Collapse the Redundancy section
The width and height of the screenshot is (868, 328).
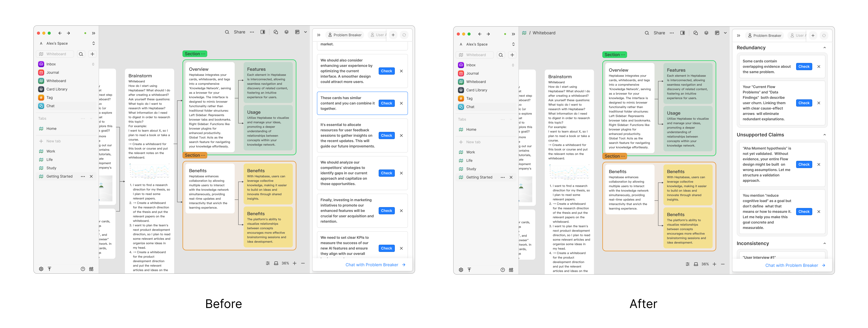tap(824, 48)
